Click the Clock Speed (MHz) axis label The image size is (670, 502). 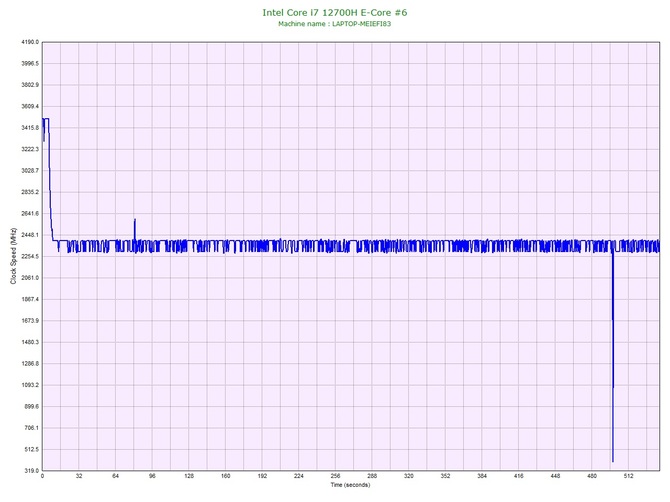point(13,256)
